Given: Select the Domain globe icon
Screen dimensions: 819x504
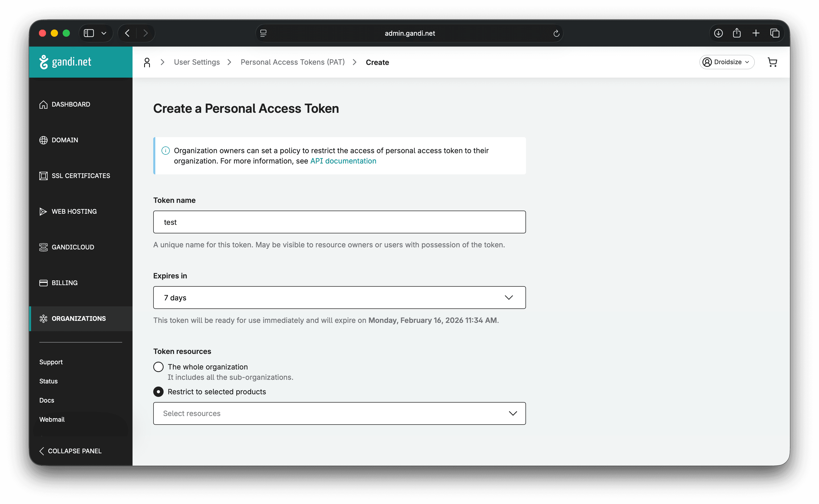Looking at the screenshot, I should tap(43, 140).
